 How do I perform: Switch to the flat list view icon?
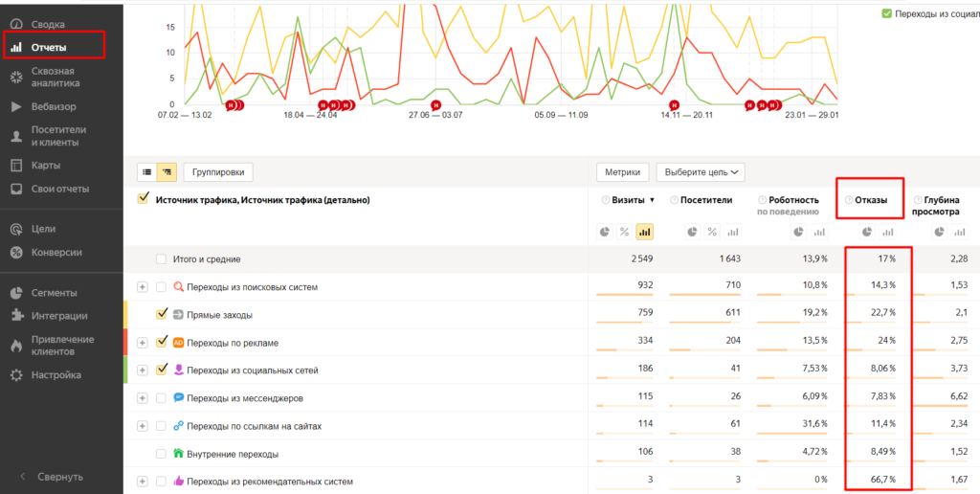147,172
